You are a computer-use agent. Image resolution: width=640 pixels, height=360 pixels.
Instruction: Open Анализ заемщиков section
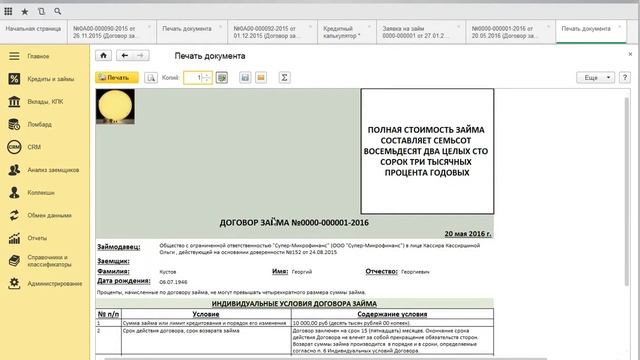click(44, 170)
